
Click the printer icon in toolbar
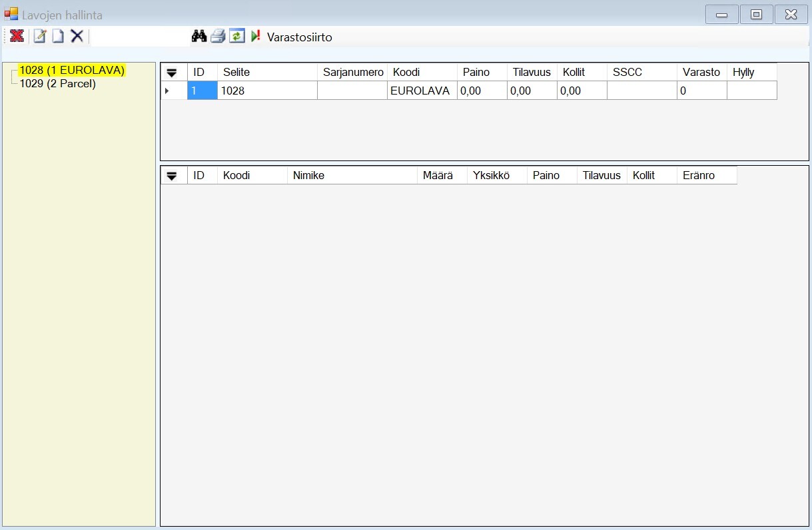pyautogui.click(x=218, y=37)
